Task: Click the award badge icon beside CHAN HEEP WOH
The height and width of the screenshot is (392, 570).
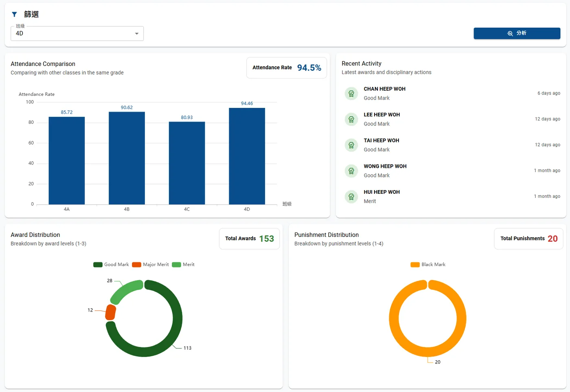Action: 351,94
